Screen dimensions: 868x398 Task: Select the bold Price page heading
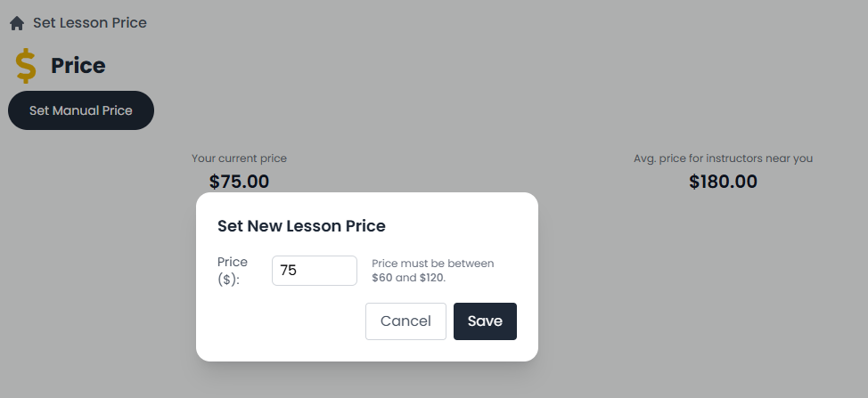(x=78, y=66)
